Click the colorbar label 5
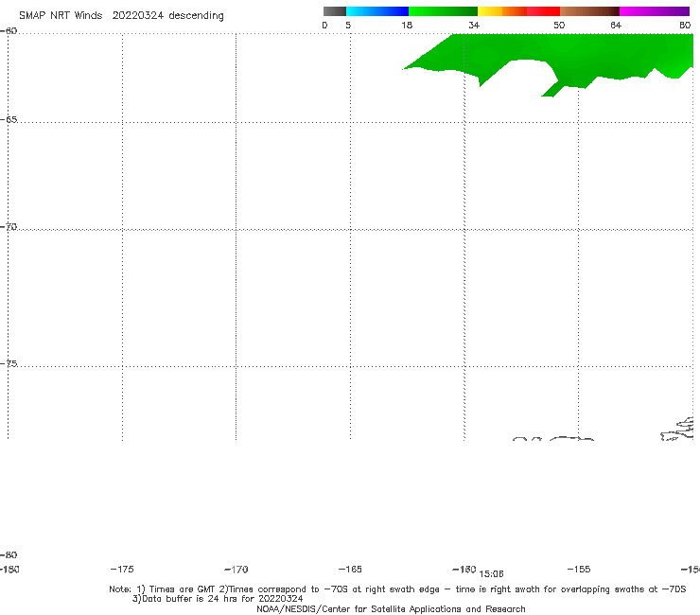Viewport: 700px width, 615px height. click(x=348, y=26)
